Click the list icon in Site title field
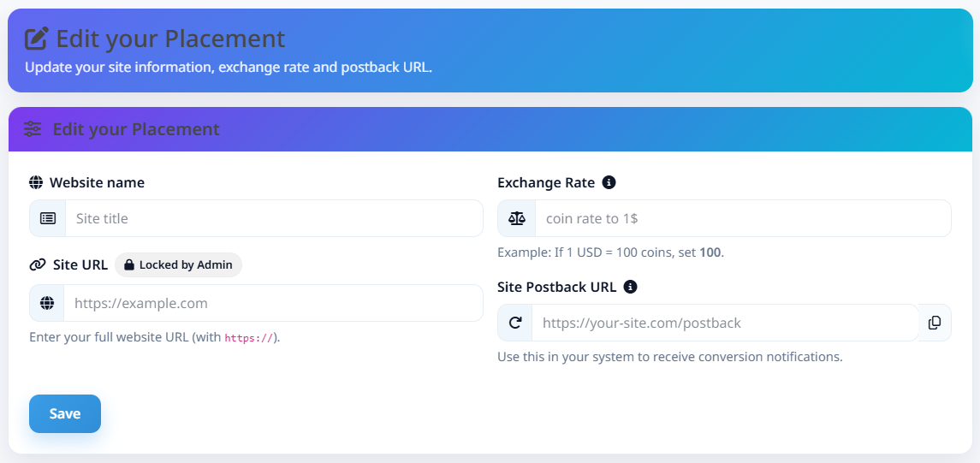The width and height of the screenshot is (980, 463). pyautogui.click(x=48, y=218)
